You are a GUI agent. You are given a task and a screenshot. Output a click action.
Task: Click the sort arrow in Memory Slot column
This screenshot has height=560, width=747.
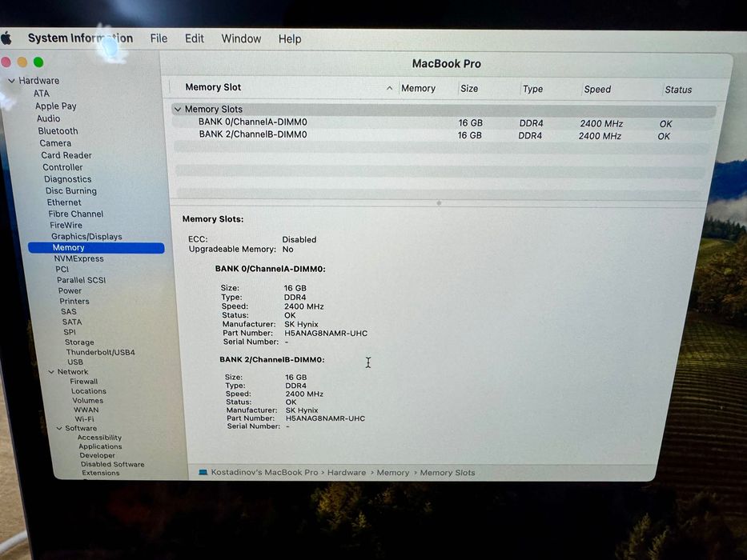389,88
